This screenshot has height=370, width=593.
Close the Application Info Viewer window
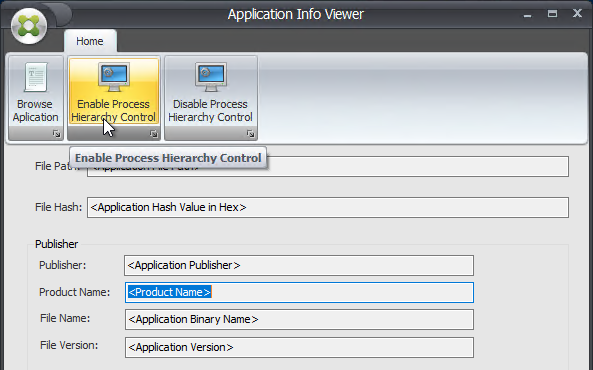[x=577, y=13]
